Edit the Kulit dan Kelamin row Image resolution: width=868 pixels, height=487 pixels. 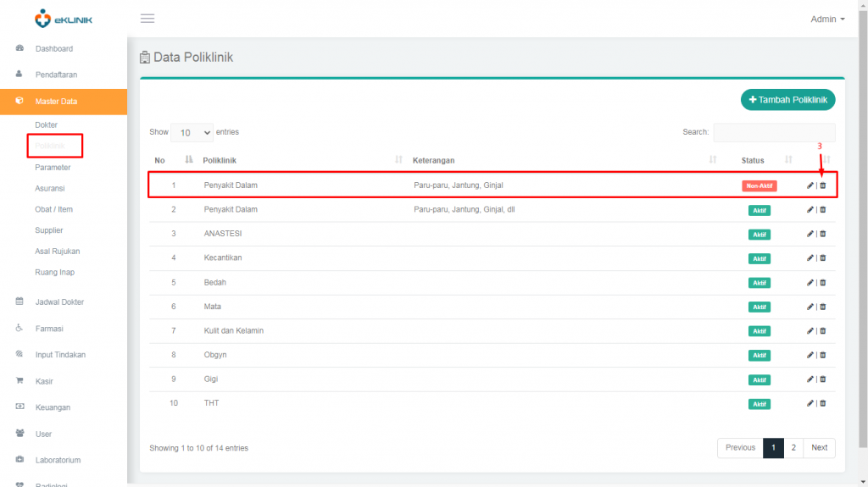[810, 331]
